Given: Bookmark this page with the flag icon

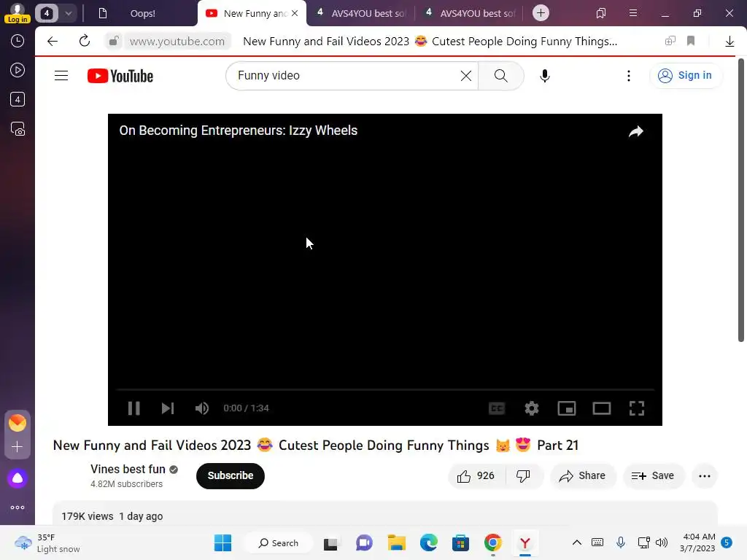Looking at the screenshot, I should click(x=691, y=42).
